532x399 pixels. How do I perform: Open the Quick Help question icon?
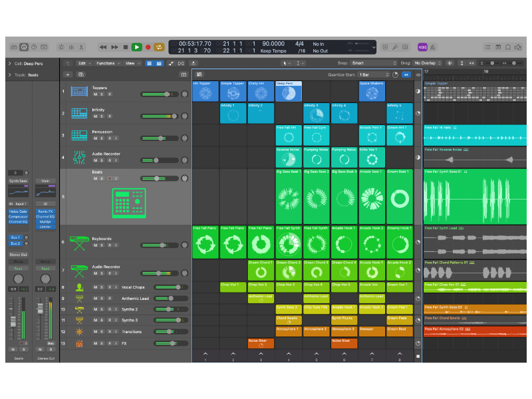coord(34,47)
